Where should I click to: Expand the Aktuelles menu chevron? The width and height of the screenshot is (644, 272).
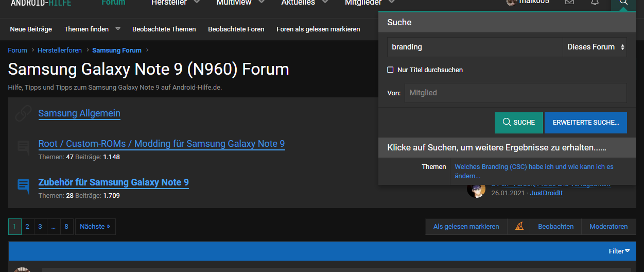[325, 3]
